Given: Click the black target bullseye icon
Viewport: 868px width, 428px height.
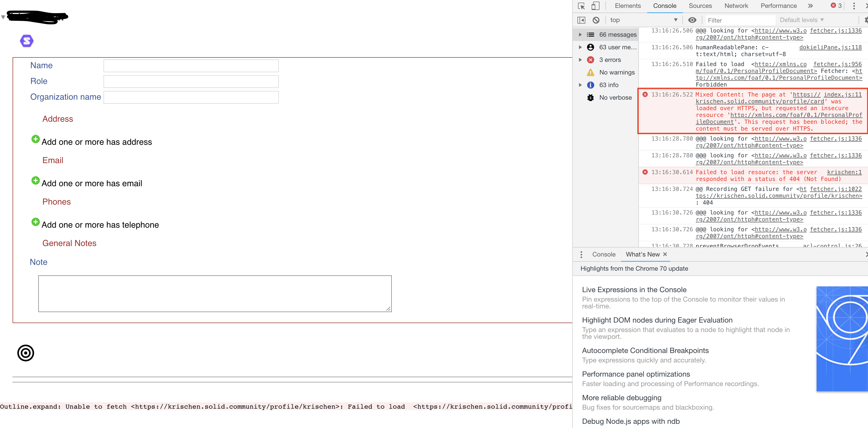Looking at the screenshot, I should [26, 353].
